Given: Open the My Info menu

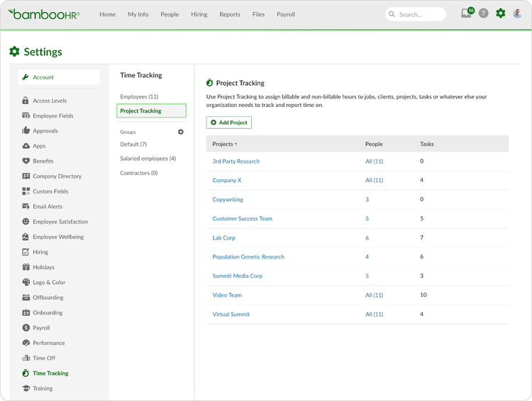Looking at the screenshot, I should pyautogui.click(x=138, y=14).
